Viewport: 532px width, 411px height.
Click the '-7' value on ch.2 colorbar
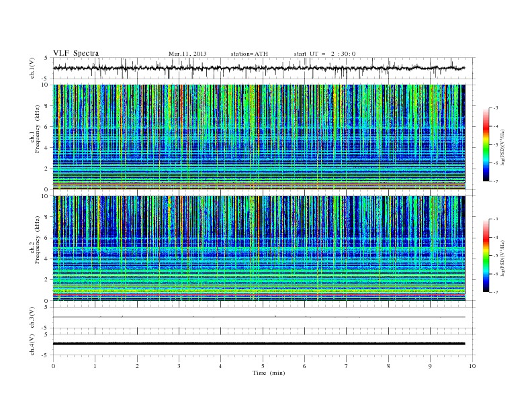496,292
